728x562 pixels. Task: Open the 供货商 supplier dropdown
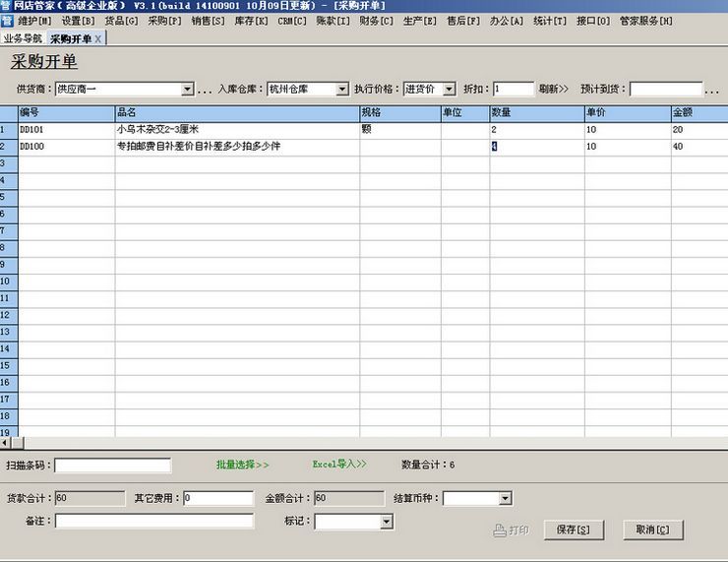pos(187,90)
